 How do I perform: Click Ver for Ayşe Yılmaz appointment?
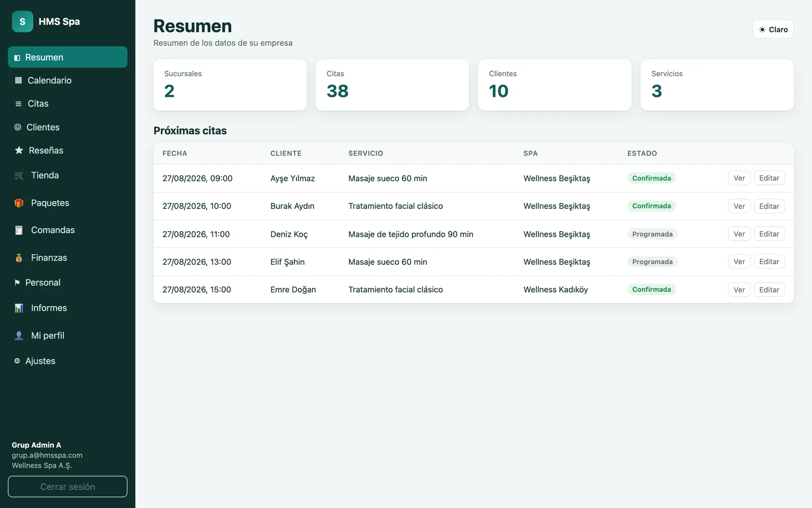tap(739, 178)
